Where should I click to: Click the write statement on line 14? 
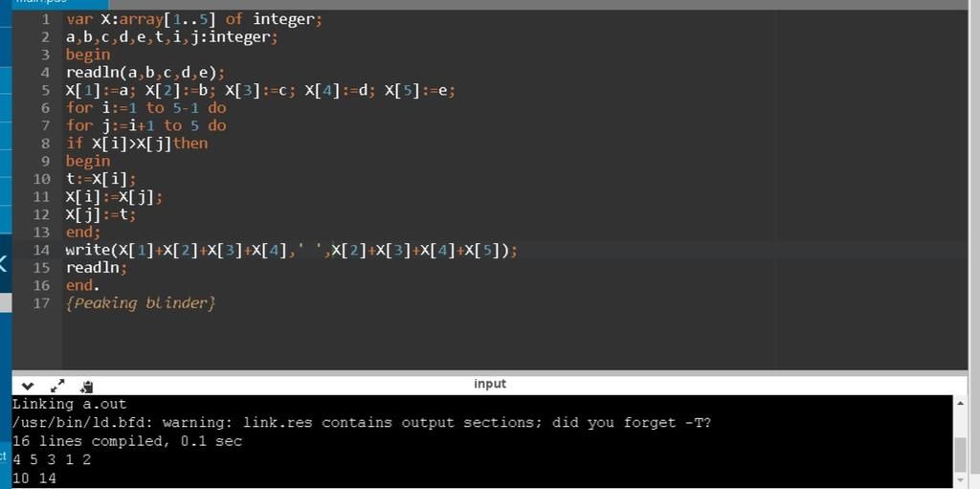[x=291, y=250]
